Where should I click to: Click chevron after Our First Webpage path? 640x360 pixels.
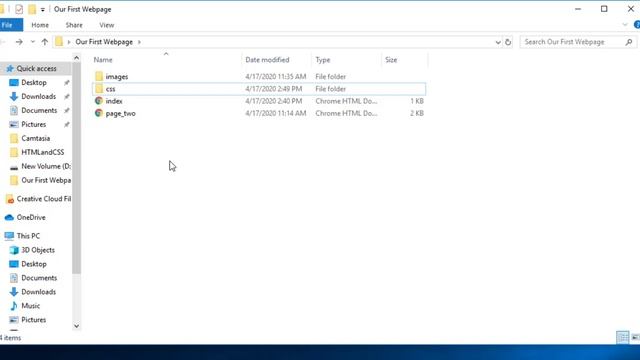click(139, 42)
